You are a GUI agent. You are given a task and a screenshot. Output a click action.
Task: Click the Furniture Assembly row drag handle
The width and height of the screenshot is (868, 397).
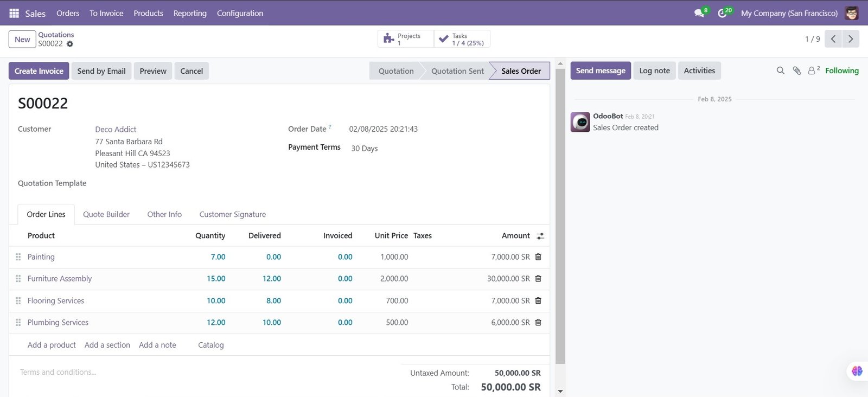(x=18, y=279)
